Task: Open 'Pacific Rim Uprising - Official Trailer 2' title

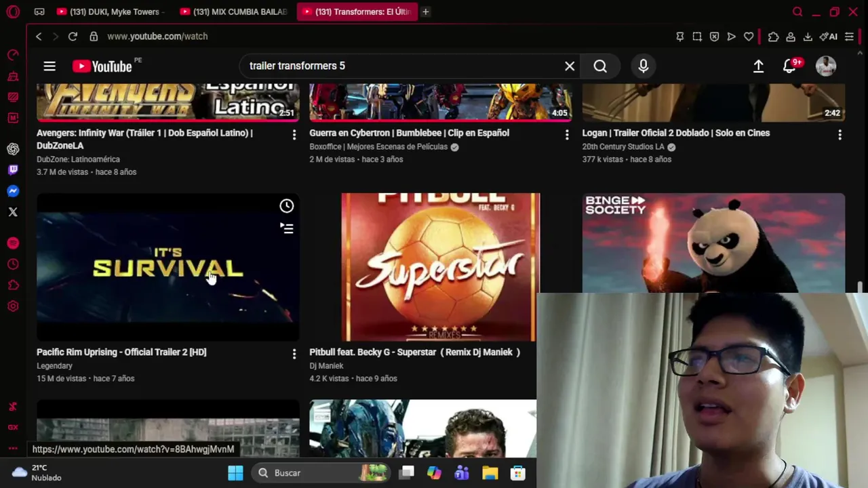Action: (121, 352)
